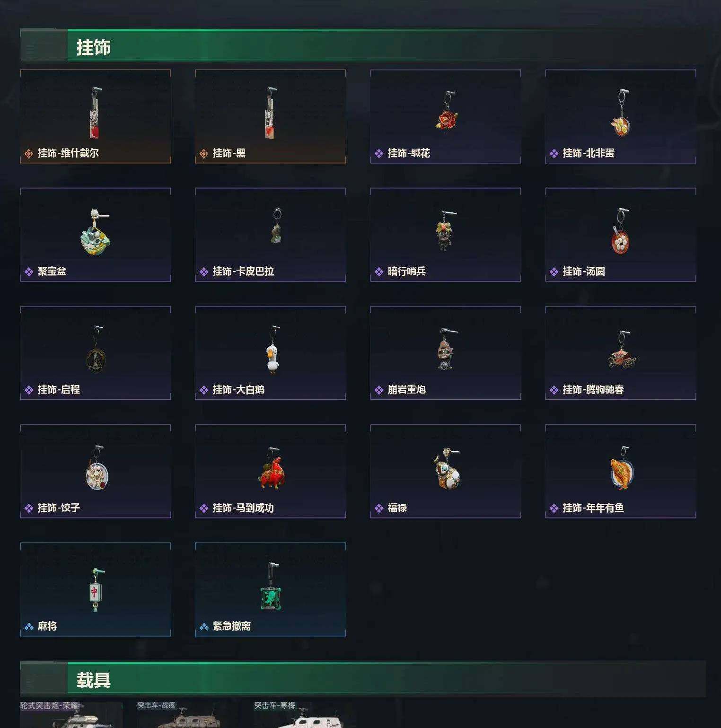Click the 福禄 gourd charm
The image size is (721, 728).
[447, 468]
